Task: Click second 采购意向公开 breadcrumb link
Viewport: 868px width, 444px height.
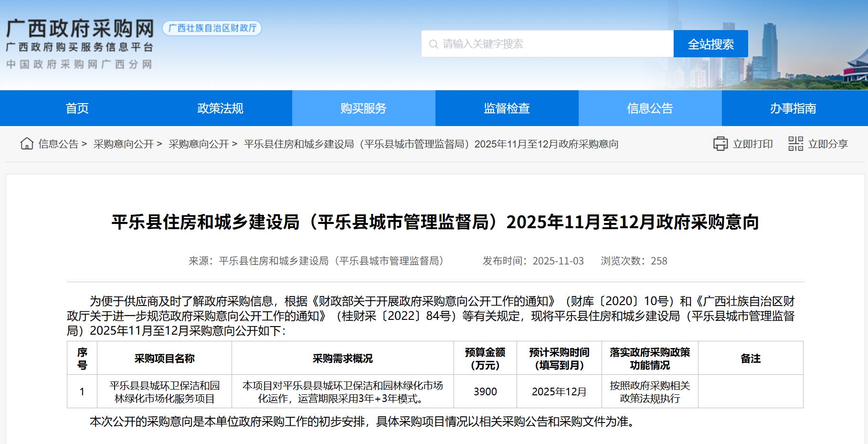Action: point(199,144)
